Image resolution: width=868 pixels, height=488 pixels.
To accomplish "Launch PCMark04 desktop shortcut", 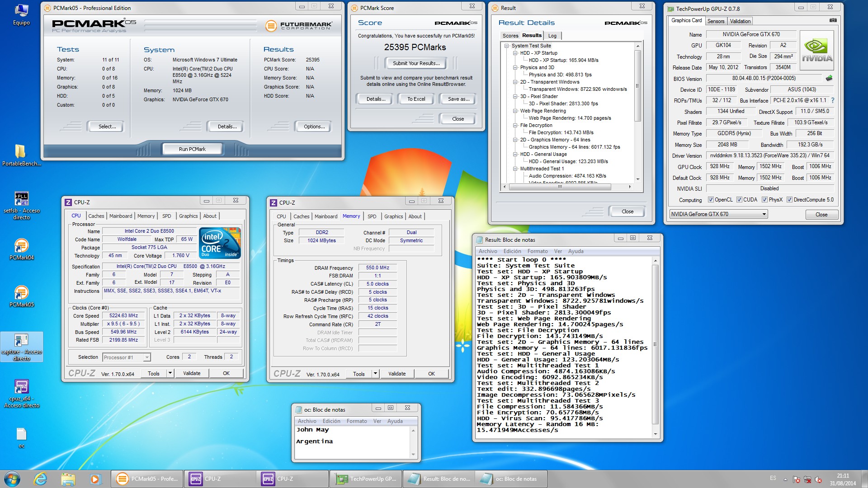I will [x=21, y=249].
